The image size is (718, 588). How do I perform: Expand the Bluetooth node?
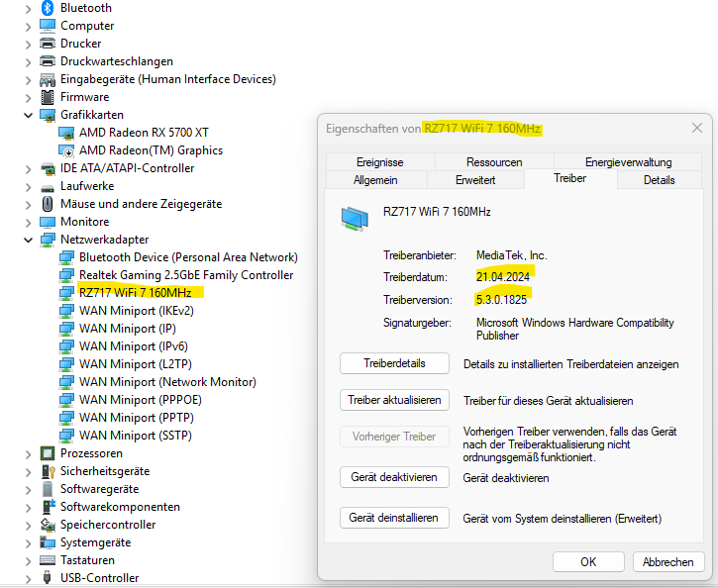tap(29, 9)
